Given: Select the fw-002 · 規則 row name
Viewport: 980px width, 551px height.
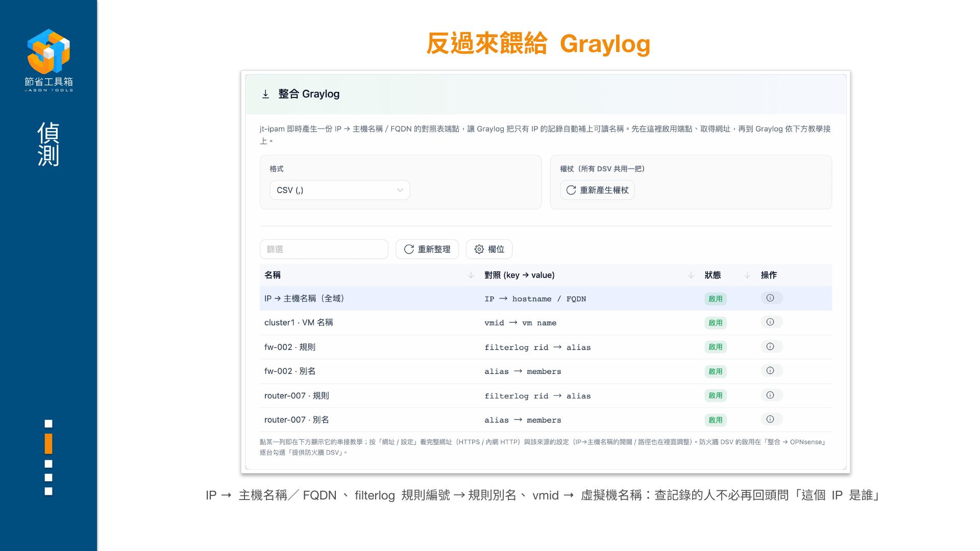Looking at the screenshot, I should pos(290,347).
